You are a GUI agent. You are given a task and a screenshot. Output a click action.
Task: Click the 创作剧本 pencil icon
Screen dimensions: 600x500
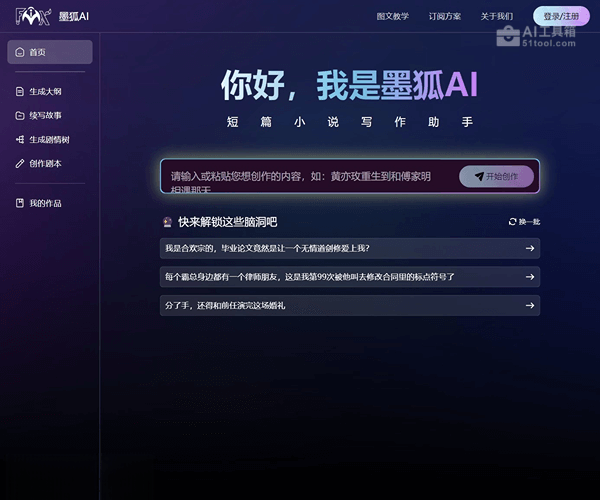point(19,163)
